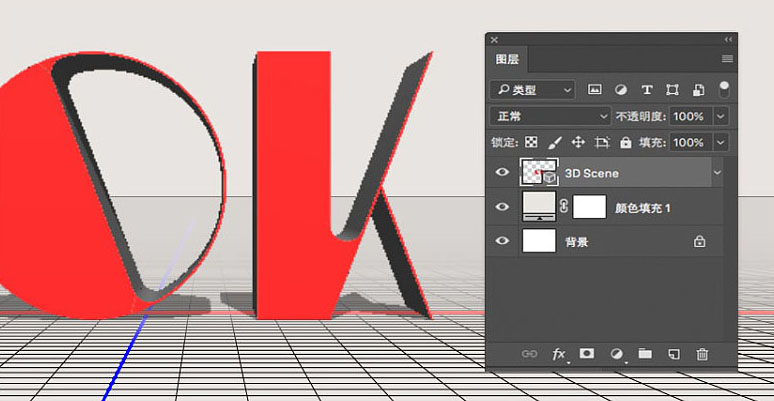Select the 3D Scene layer name
774x401 pixels.
(591, 173)
